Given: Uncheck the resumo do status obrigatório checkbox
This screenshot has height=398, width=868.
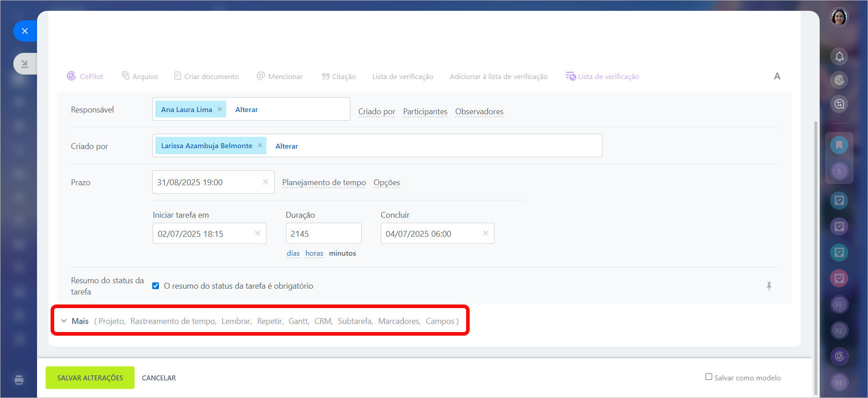Looking at the screenshot, I should tap(156, 286).
